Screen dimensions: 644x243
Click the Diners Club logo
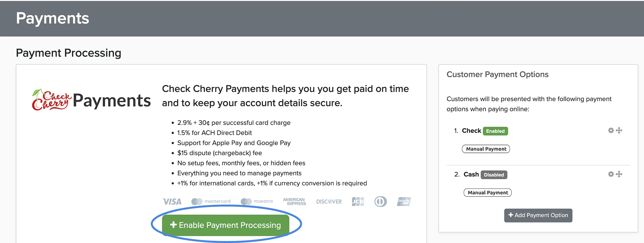click(380, 201)
